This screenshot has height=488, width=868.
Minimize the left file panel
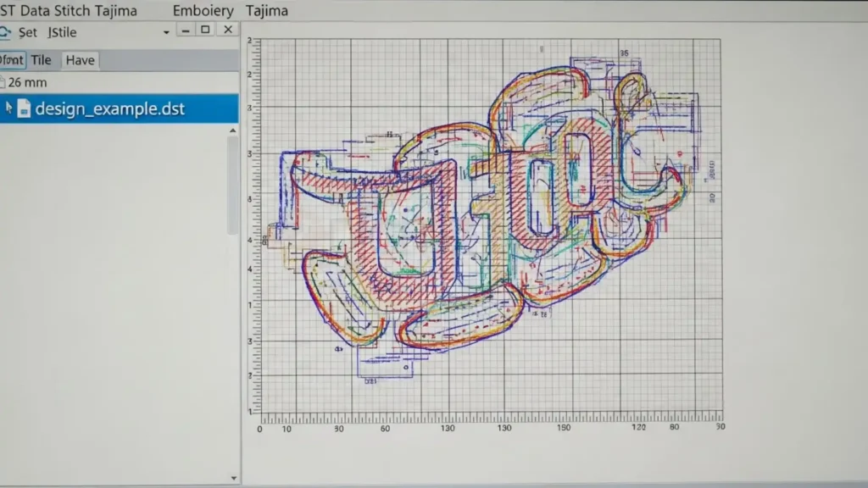186,30
